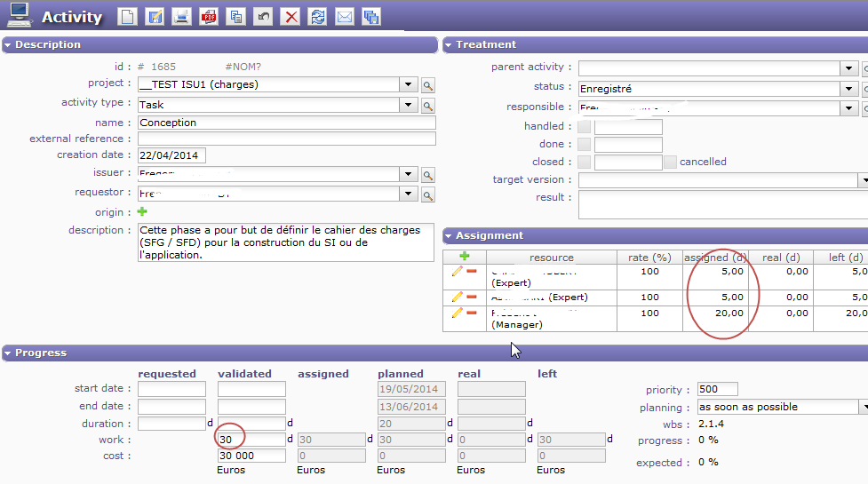Send the activity by email envelope icon
Image resolution: width=868 pixels, height=484 pixels.
coord(344,17)
